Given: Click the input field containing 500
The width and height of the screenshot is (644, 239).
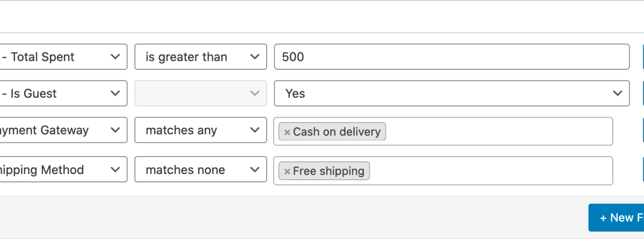Looking at the screenshot, I should [x=451, y=57].
